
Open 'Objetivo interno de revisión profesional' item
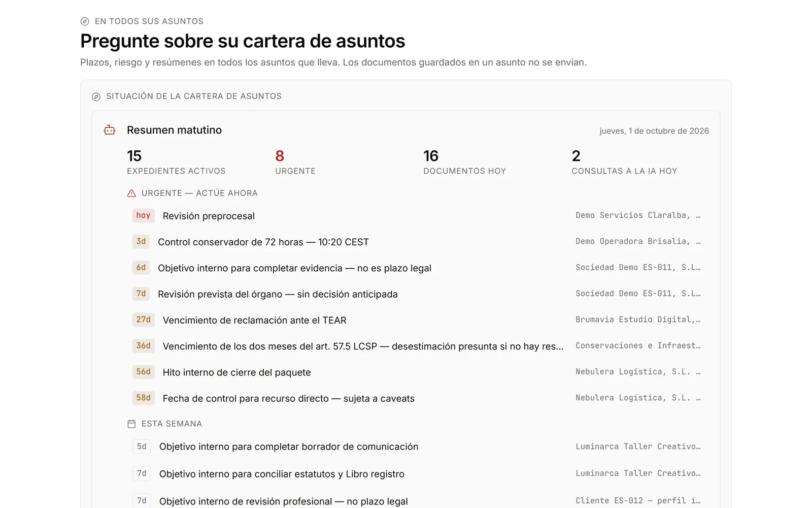pyautogui.click(x=283, y=501)
